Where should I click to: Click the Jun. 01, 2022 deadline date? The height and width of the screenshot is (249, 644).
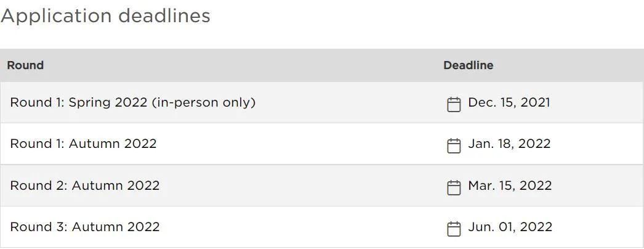click(510, 227)
